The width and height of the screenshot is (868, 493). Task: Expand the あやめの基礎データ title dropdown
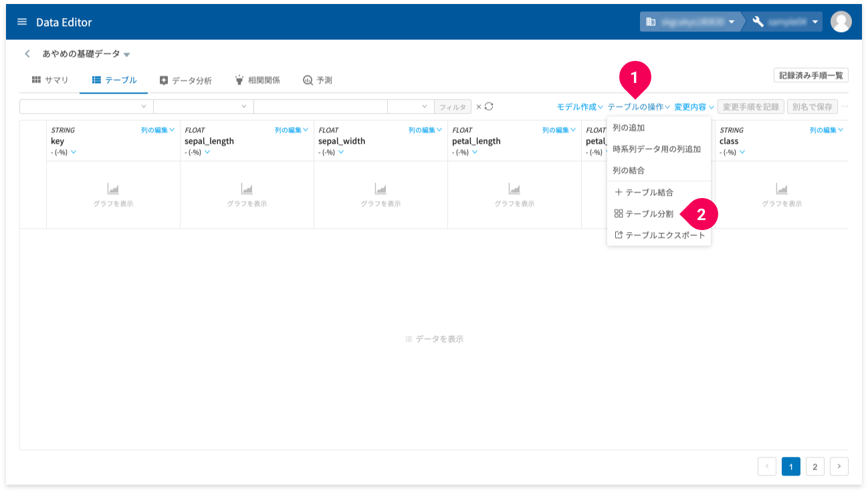point(127,54)
